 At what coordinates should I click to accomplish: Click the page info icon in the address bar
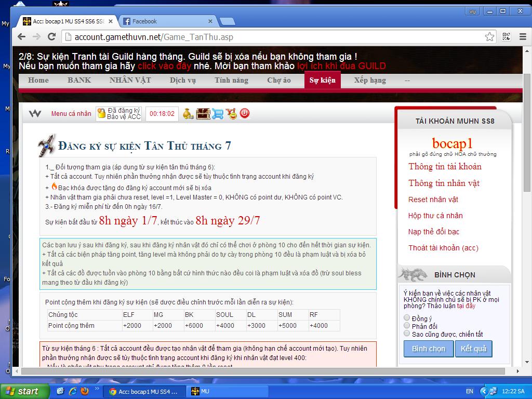(x=68, y=37)
